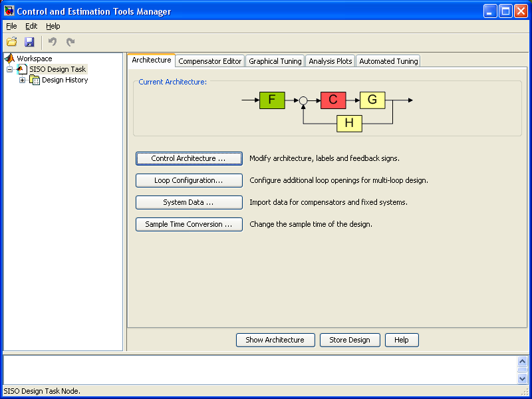
Task: Click the Save floppy disk icon
Action: click(x=29, y=42)
